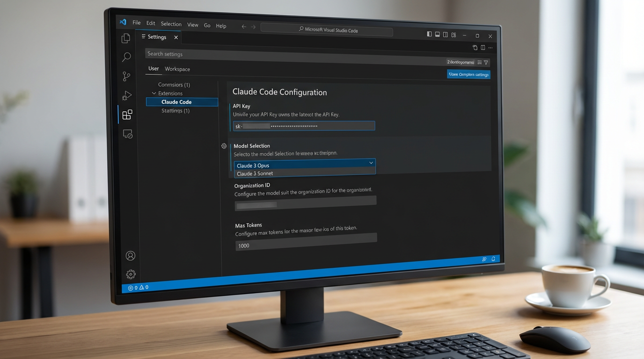Toggle the panel visibility layout icon

pyautogui.click(x=437, y=34)
